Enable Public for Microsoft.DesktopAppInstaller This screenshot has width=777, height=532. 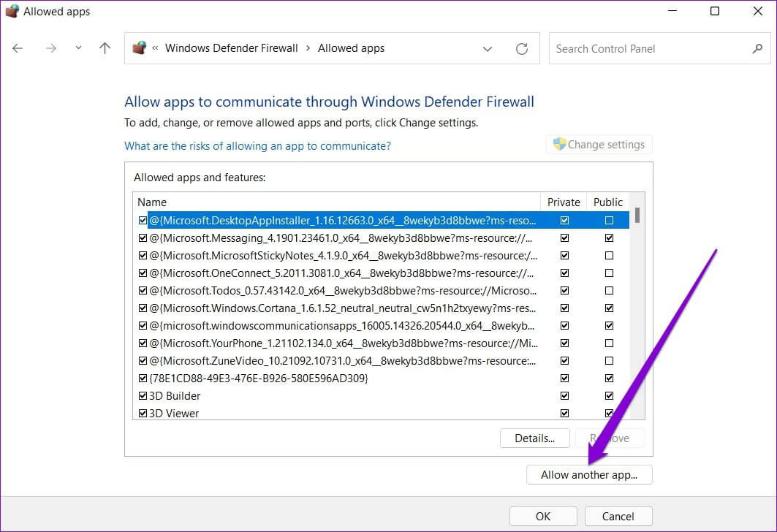point(609,221)
